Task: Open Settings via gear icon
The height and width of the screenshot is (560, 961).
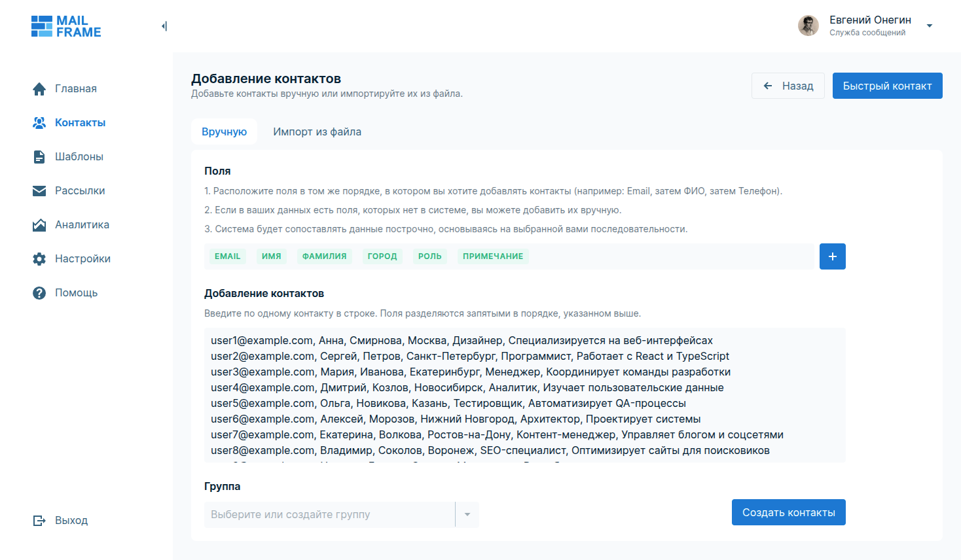Action: [x=39, y=259]
